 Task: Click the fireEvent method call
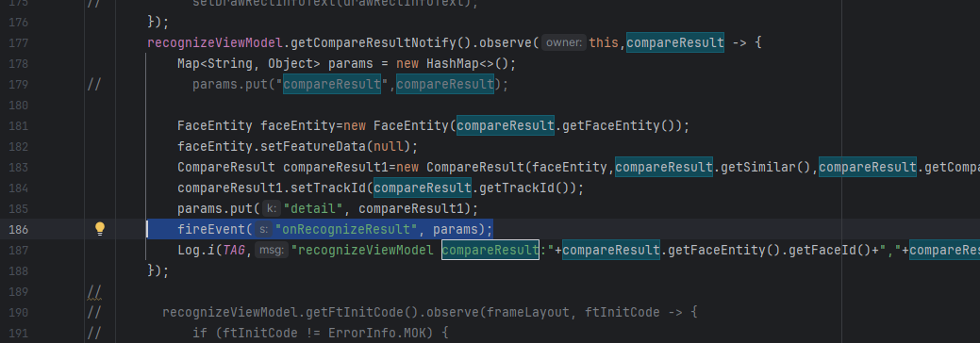tap(211, 229)
